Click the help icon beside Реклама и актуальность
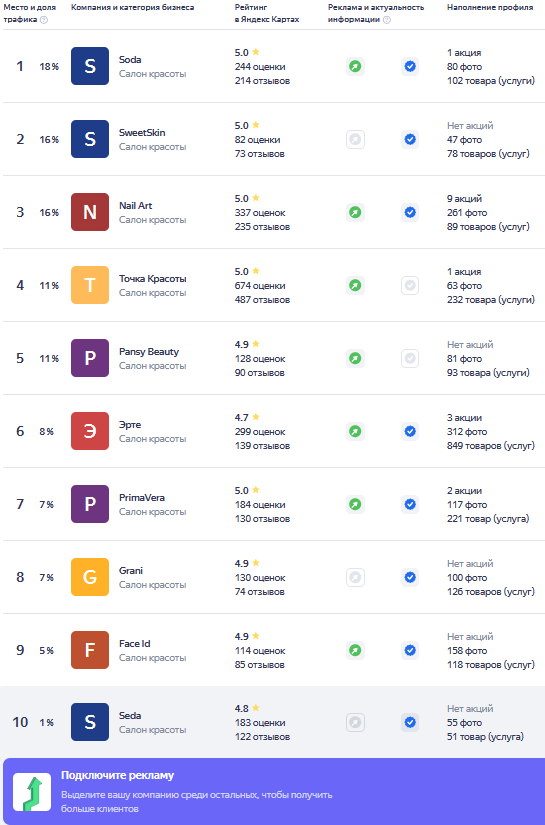The image size is (545, 825). [x=387, y=20]
